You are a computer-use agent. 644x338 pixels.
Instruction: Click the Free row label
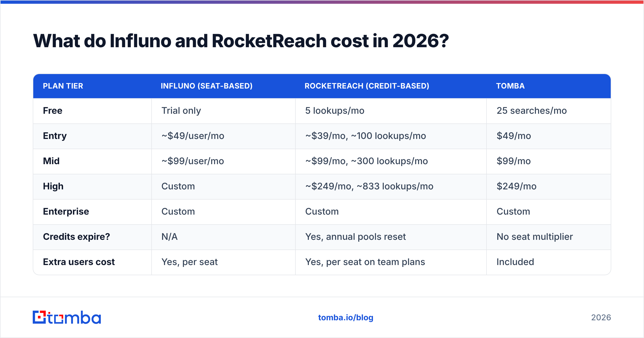coord(53,111)
